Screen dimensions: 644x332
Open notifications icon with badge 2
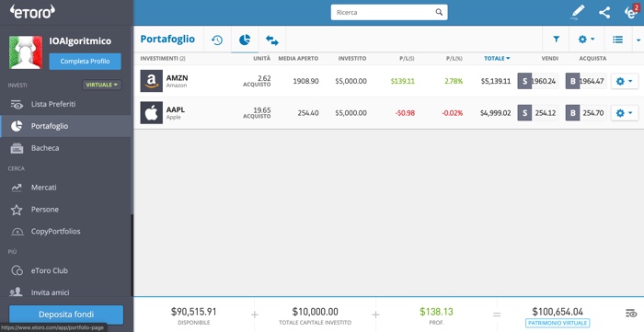coord(631,11)
